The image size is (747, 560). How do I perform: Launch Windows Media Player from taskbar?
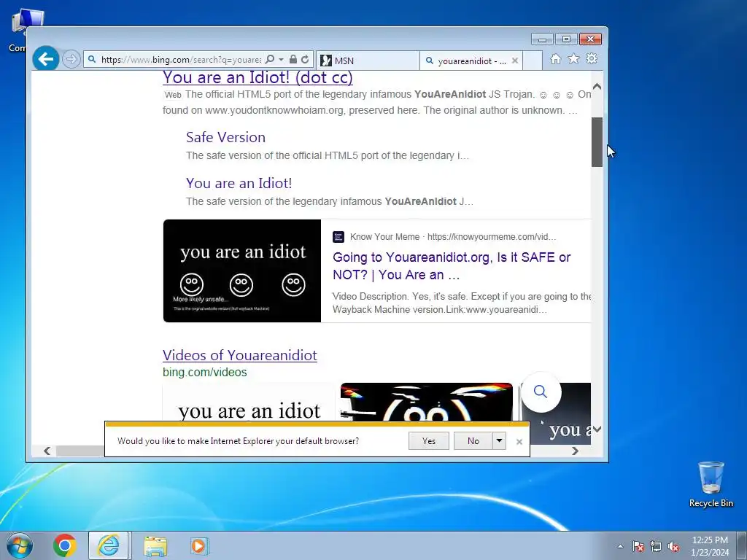[198, 545]
